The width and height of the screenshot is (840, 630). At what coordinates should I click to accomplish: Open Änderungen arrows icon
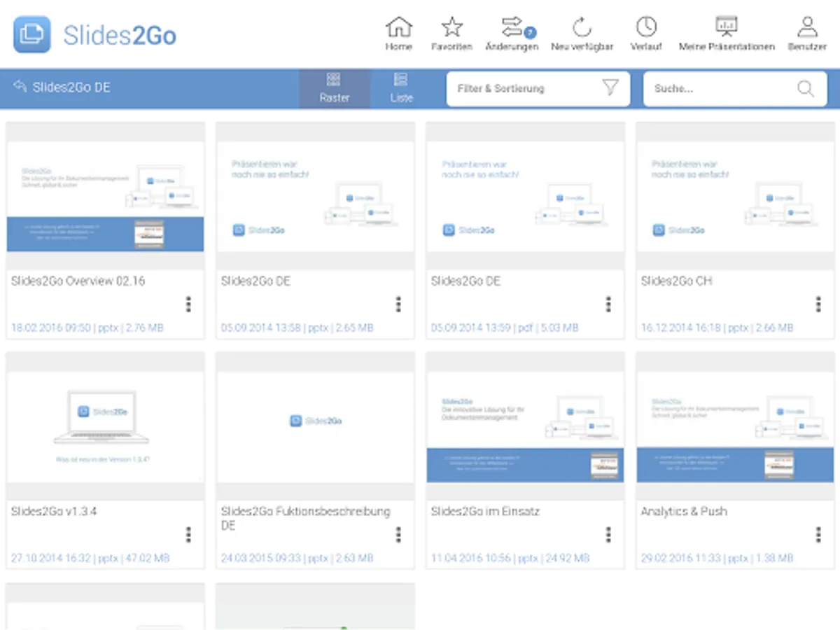pos(512,27)
